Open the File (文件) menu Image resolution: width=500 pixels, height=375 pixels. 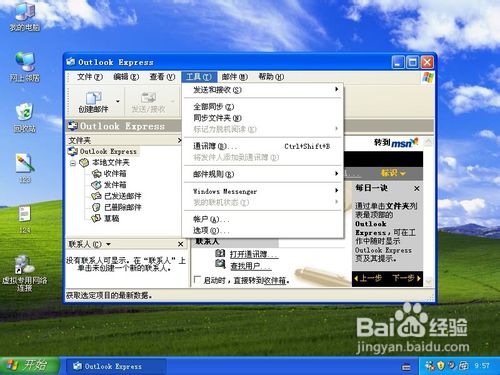(x=90, y=77)
